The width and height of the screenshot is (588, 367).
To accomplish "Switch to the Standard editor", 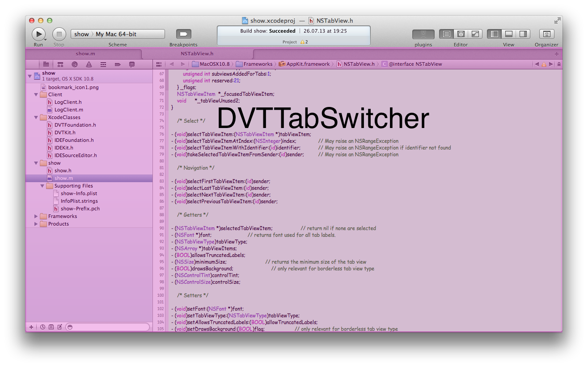I will [446, 34].
